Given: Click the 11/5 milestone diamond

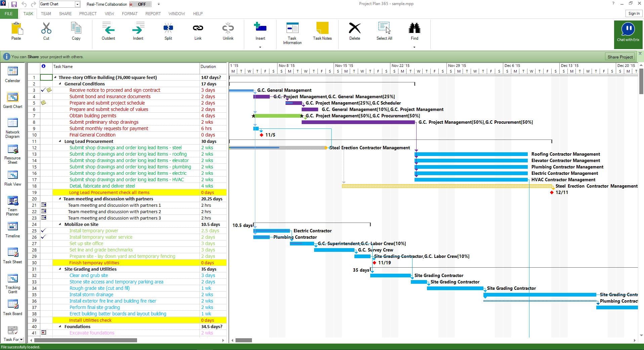Looking at the screenshot, I should click(x=262, y=135).
